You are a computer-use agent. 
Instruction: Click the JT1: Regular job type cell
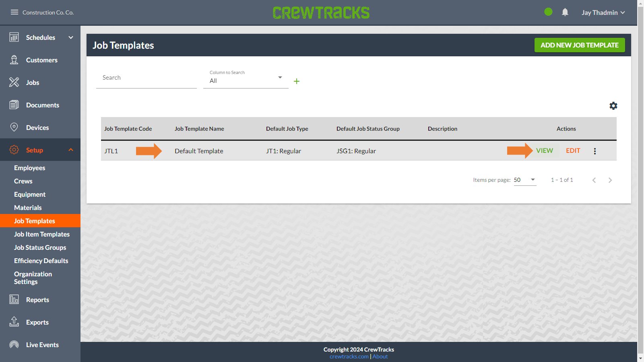283,151
